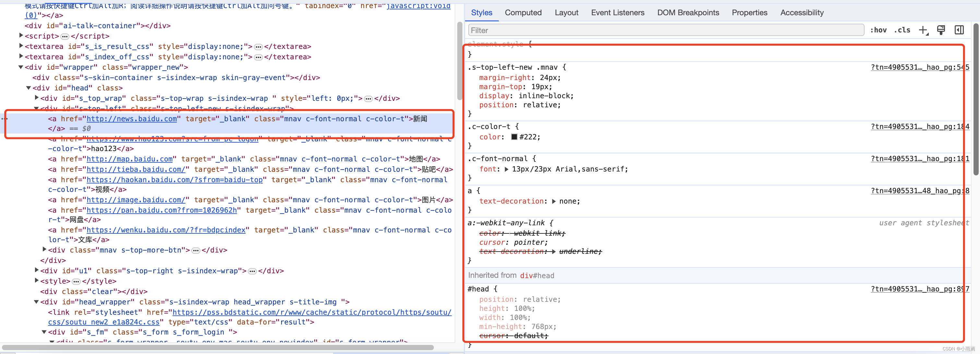Open the Event Listeners tab
Screen dimensions: 980x354
click(x=617, y=13)
